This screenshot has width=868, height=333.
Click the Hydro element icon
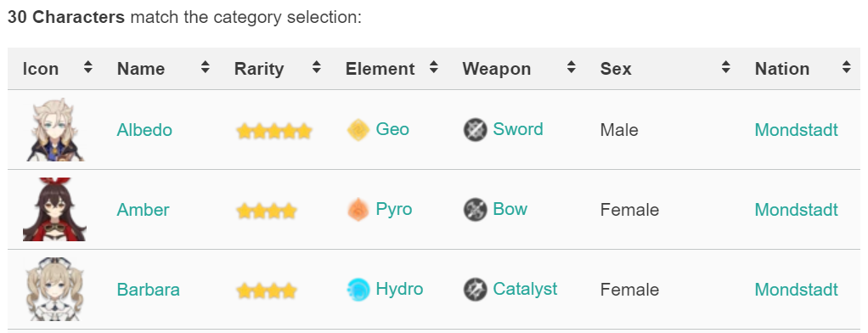point(358,290)
